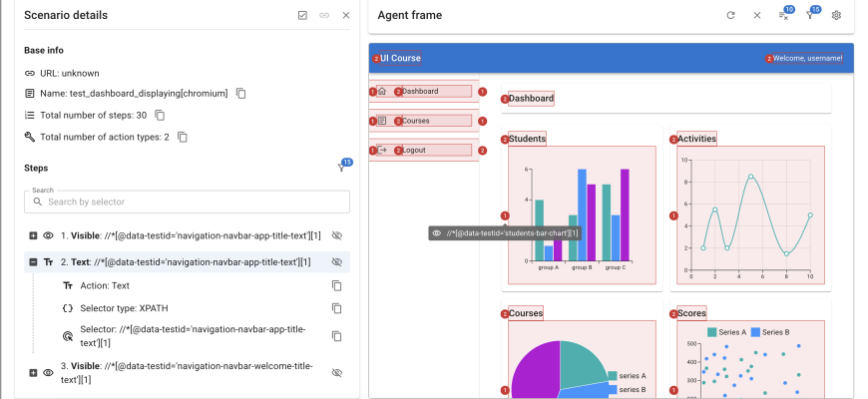This screenshot has height=399, width=868.
Task: Open the Steps filter icon
Action: point(341,168)
